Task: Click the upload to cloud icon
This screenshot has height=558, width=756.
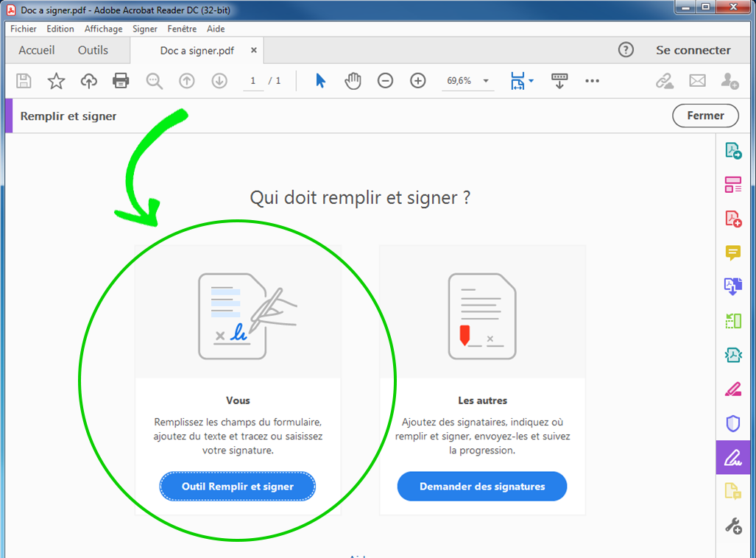Action: pos(89,80)
